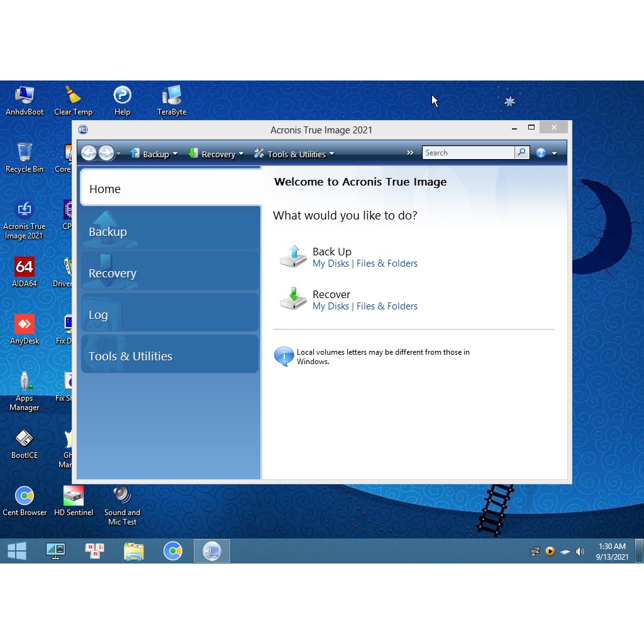Click the Forward navigation arrow in toolbar
The width and height of the screenshot is (644, 644).
point(106,153)
